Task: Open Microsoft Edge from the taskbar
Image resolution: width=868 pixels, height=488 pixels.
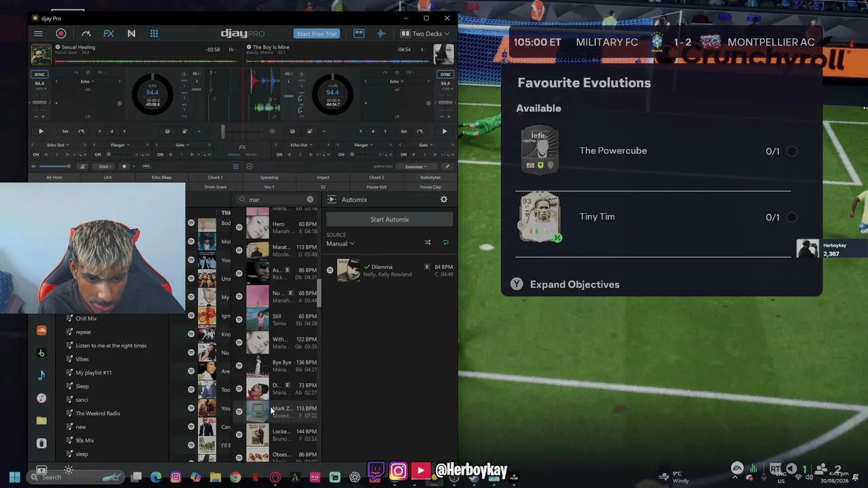Action: [156, 477]
